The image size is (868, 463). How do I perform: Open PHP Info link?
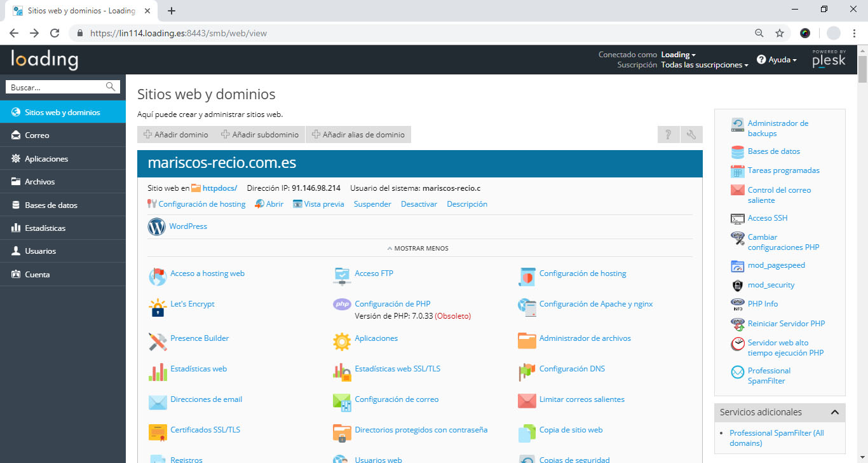pos(763,304)
